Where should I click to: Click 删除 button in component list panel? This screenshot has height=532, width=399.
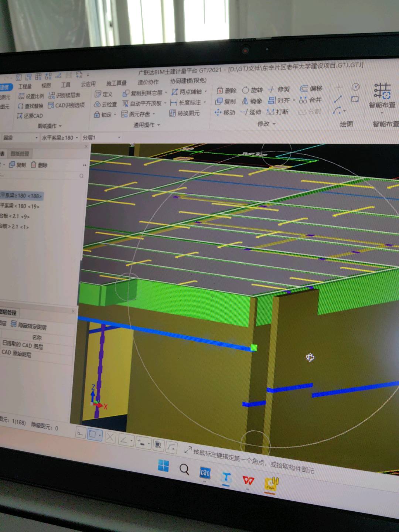click(x=39, y=165)
